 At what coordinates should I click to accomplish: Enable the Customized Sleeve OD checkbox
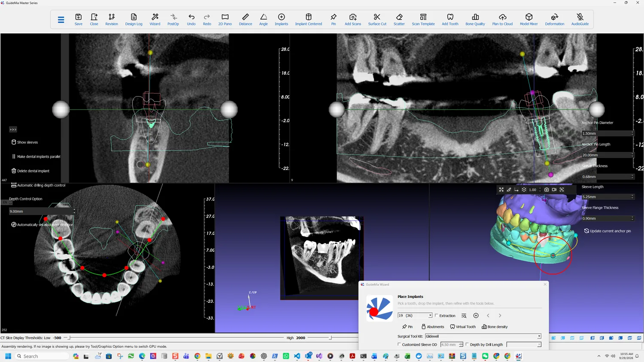[x=399, y=344]
